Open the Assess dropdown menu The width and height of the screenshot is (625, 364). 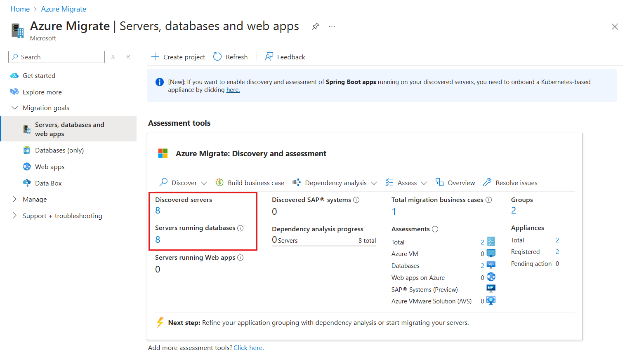(x=406, y=183)
